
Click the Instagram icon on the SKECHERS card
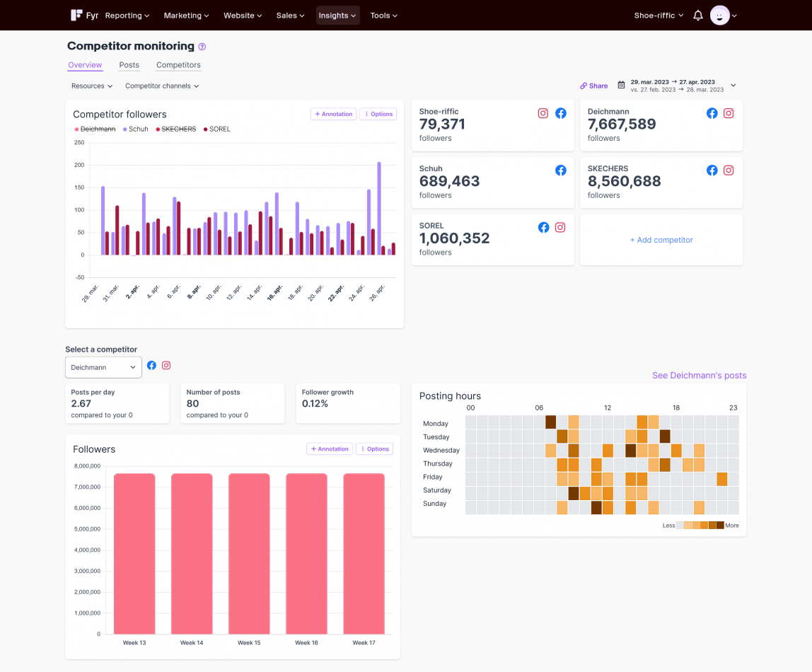tap(729, 170)
